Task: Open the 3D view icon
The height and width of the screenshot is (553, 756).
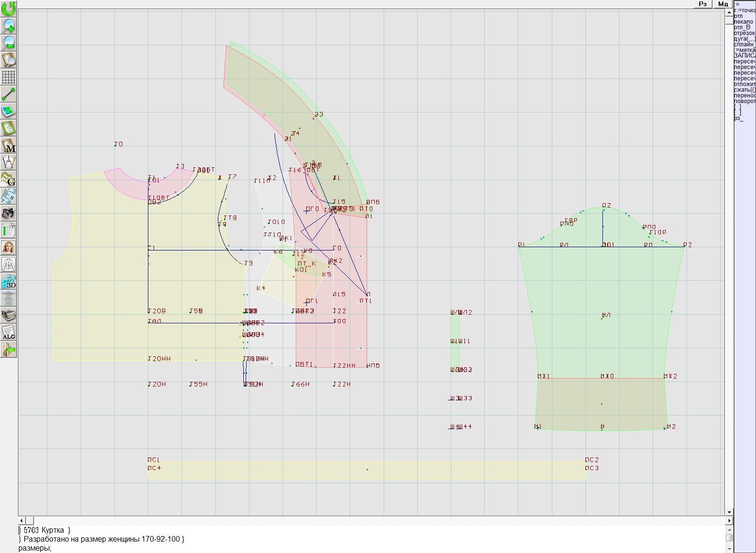Action: [x=9, y=281]
